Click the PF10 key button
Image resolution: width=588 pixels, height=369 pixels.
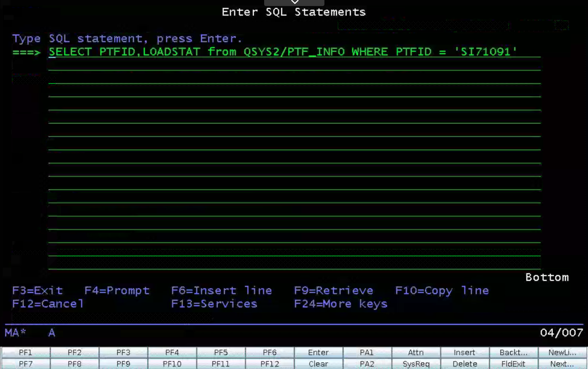point(172,364)
